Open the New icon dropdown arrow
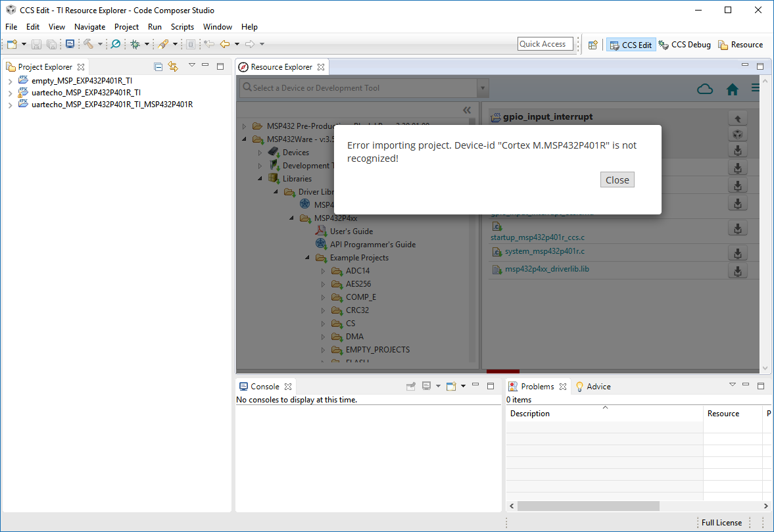Screen dimensions: 774x532 [x=24, y=45]
